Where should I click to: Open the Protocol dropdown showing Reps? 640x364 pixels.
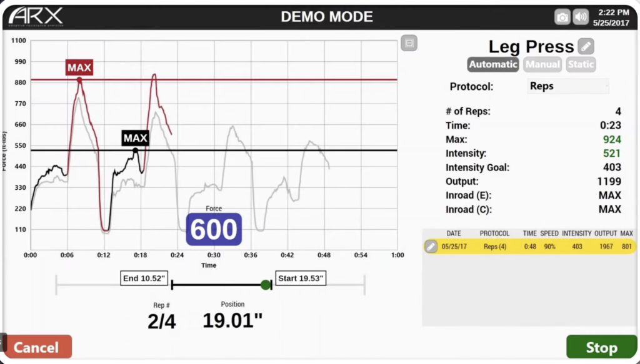pos(567,86)
